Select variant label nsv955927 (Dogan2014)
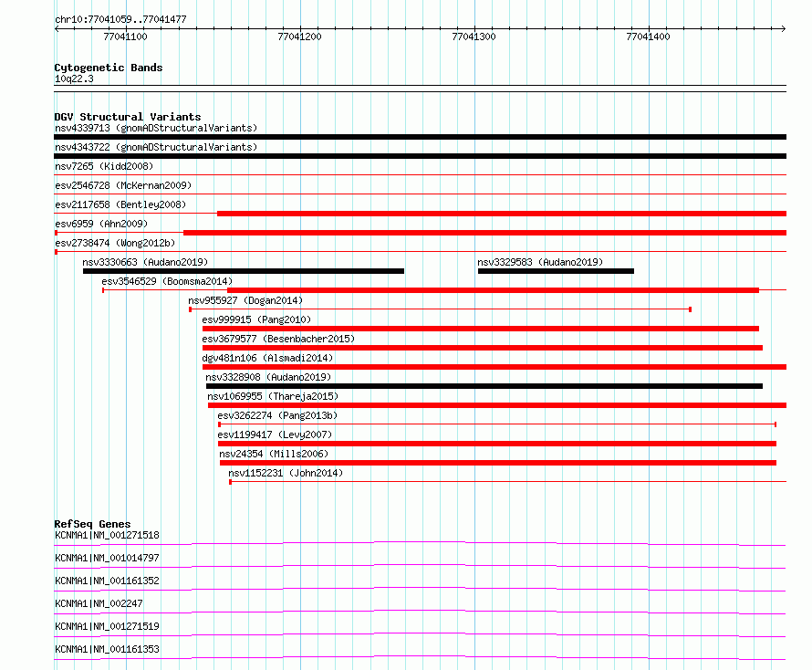The height and width of the screenshot is (670, 812). 245,300
